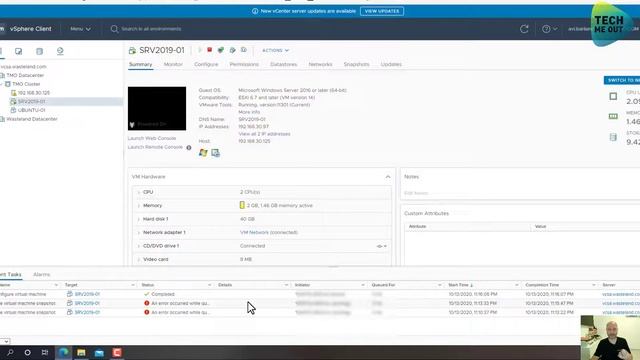
Task: Click the SWITCH TO NEW VIEW button
Action: [x=622, y=80]
